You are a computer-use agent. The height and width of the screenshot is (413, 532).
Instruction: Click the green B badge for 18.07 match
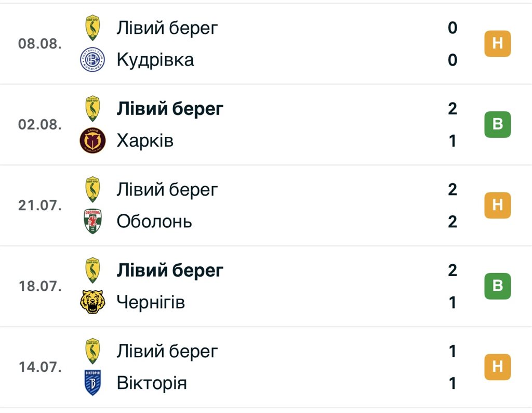click(497, 286)
